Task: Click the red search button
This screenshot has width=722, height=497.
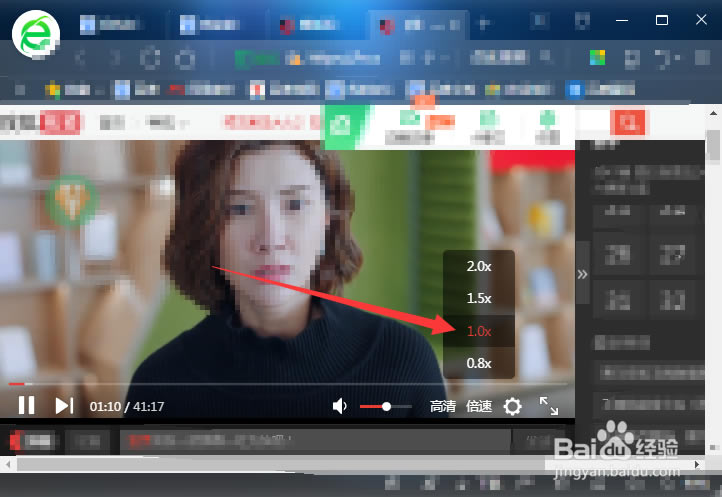Action: [x=629, y=123]
